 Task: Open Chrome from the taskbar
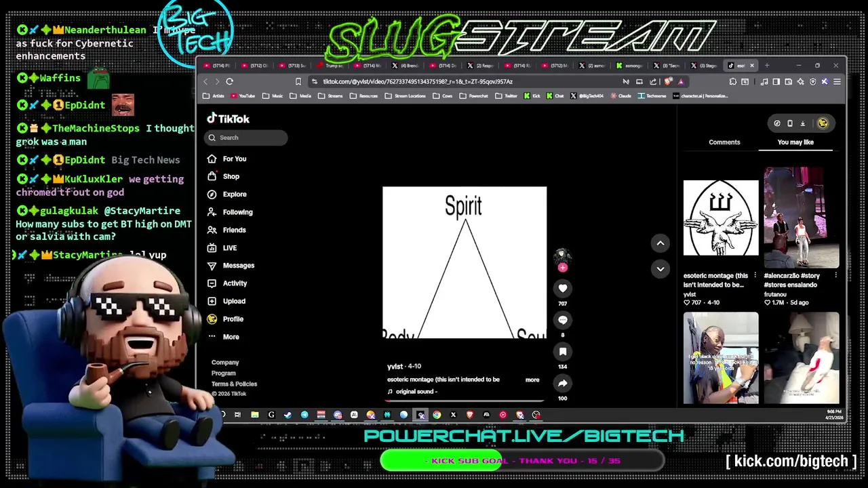pos(437,415)
